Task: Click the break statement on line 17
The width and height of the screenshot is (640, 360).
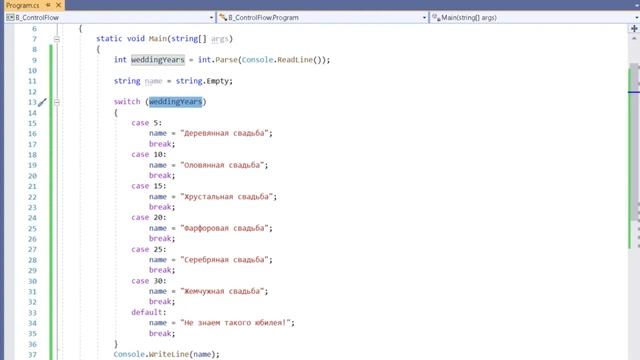Action: pyautogui.click(x=162, y=144)
